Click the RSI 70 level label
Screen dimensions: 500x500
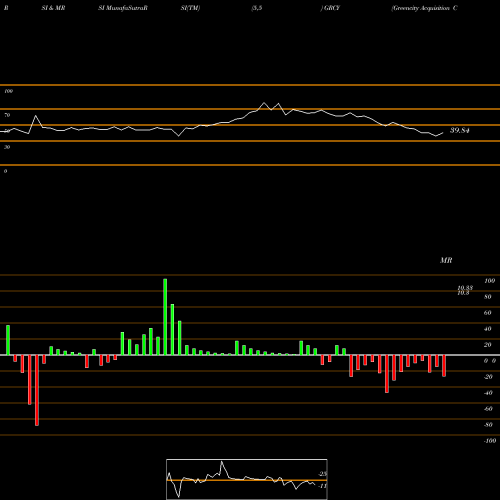7,115
